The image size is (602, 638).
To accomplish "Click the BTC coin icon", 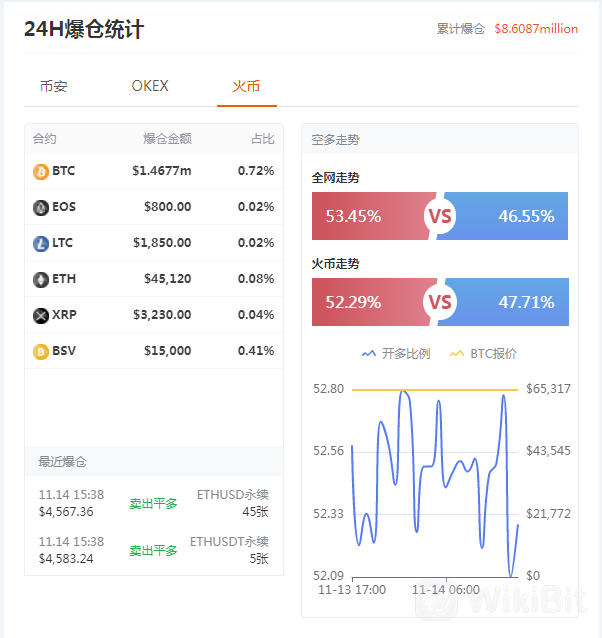I will [x=41, y=172].
